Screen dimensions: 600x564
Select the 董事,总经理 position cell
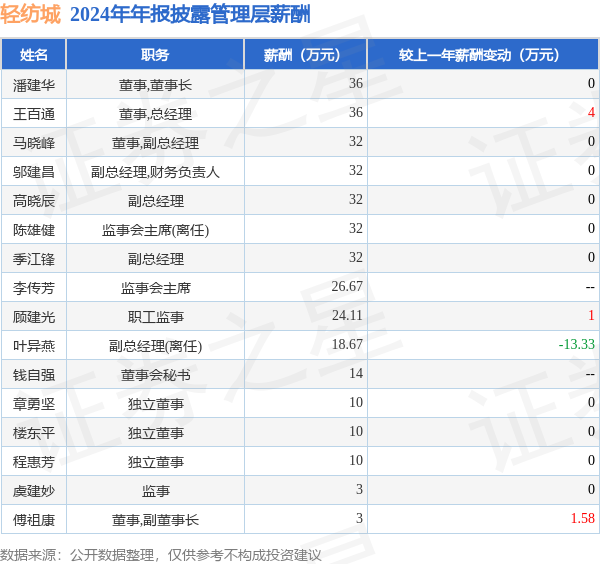click(x=155, y=114)
